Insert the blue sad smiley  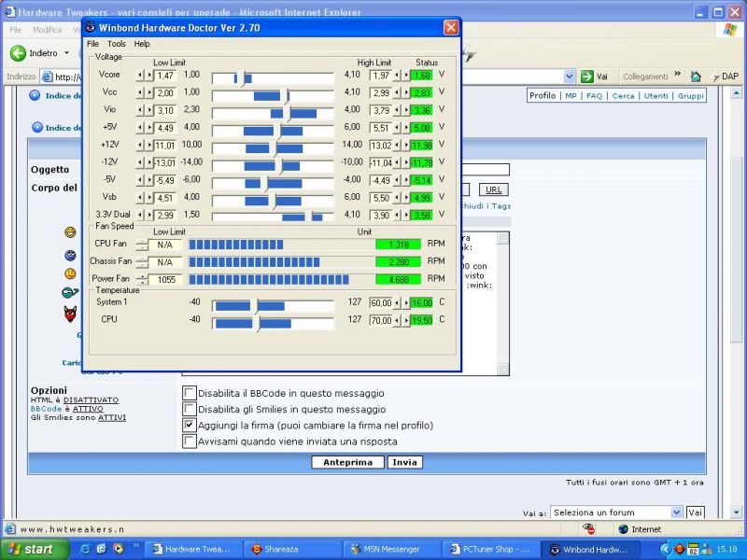pos(71,255)
